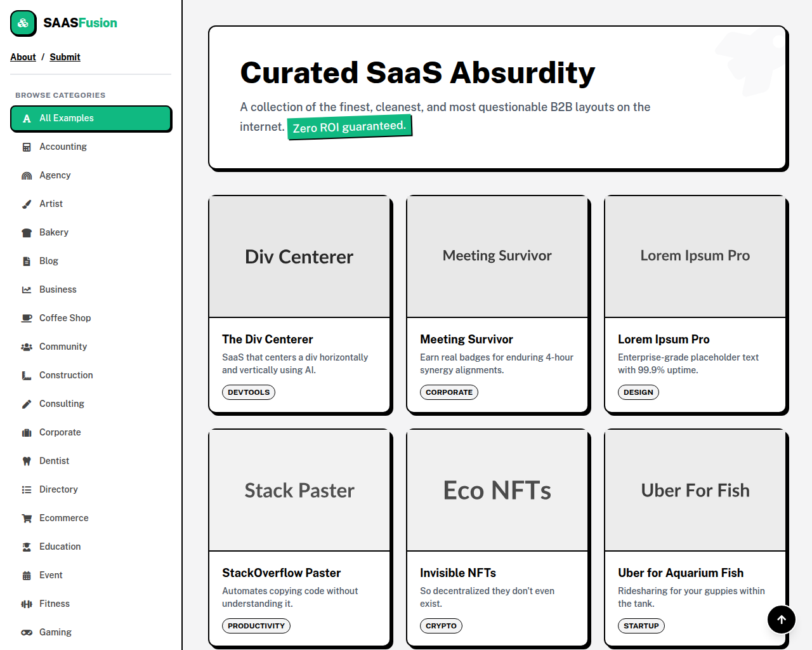
Task: Click the Fitness dumbbell icon
Action: pyautogui.click(x=26, y=604)
